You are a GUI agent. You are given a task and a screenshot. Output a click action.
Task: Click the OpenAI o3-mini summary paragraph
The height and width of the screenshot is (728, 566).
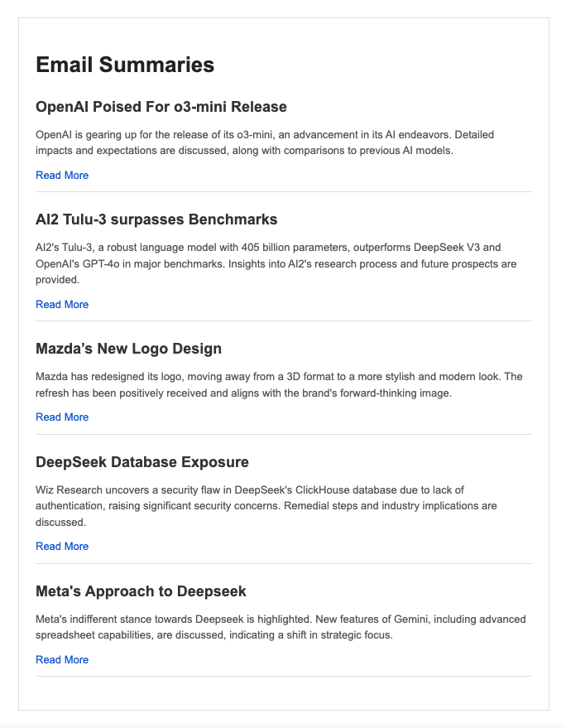[x=265, y=142]
